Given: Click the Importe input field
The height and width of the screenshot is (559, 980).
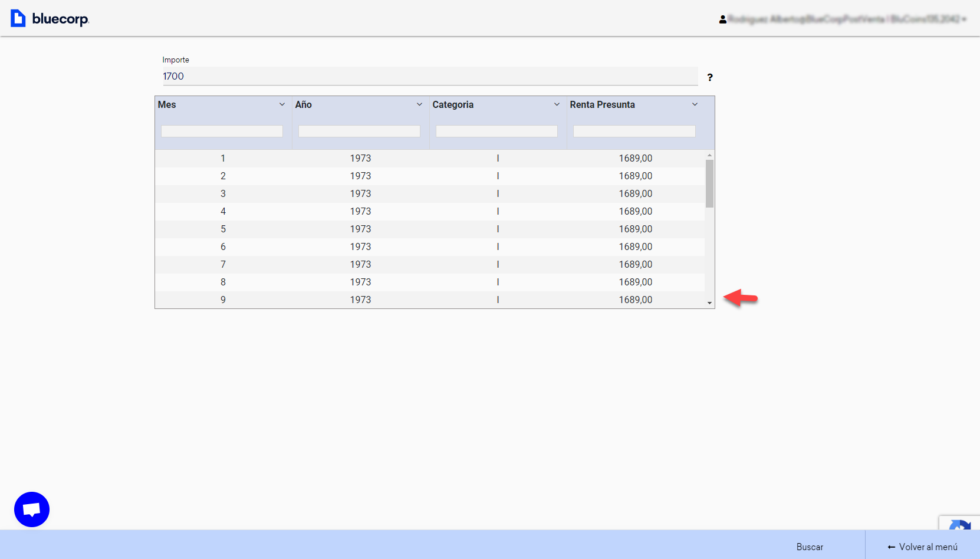Looking at the screenshot, I should 430,76.
